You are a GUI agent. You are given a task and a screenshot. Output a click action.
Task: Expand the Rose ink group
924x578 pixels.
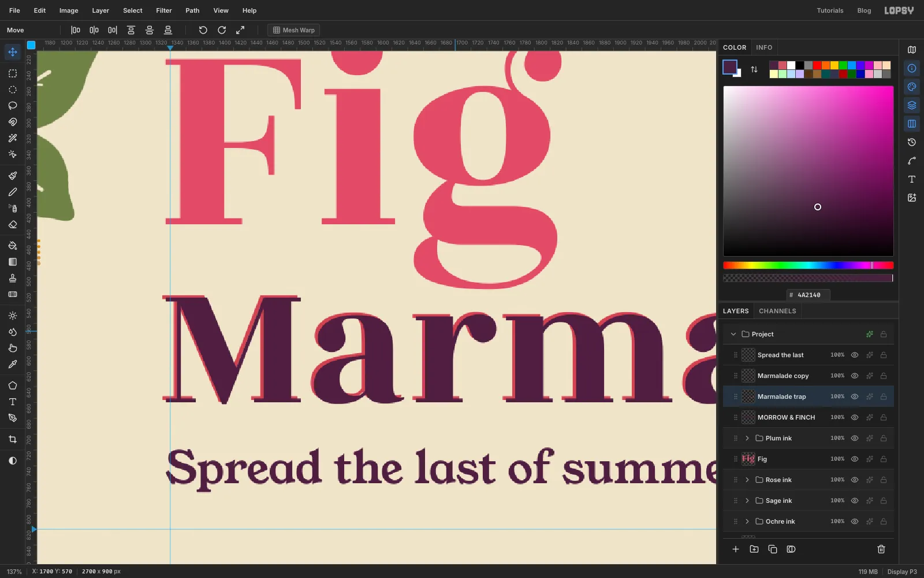pos(747,480)
